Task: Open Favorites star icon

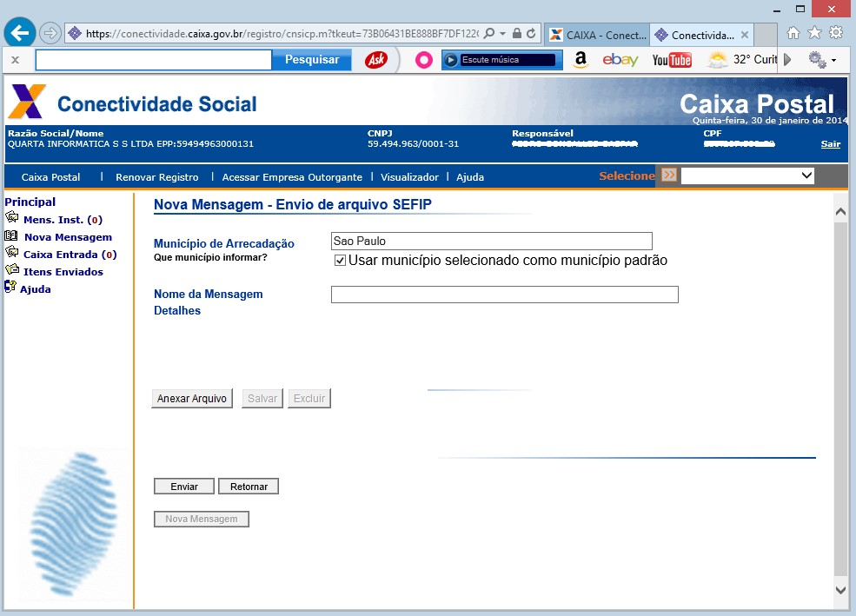Action: [x=814, y=33]
